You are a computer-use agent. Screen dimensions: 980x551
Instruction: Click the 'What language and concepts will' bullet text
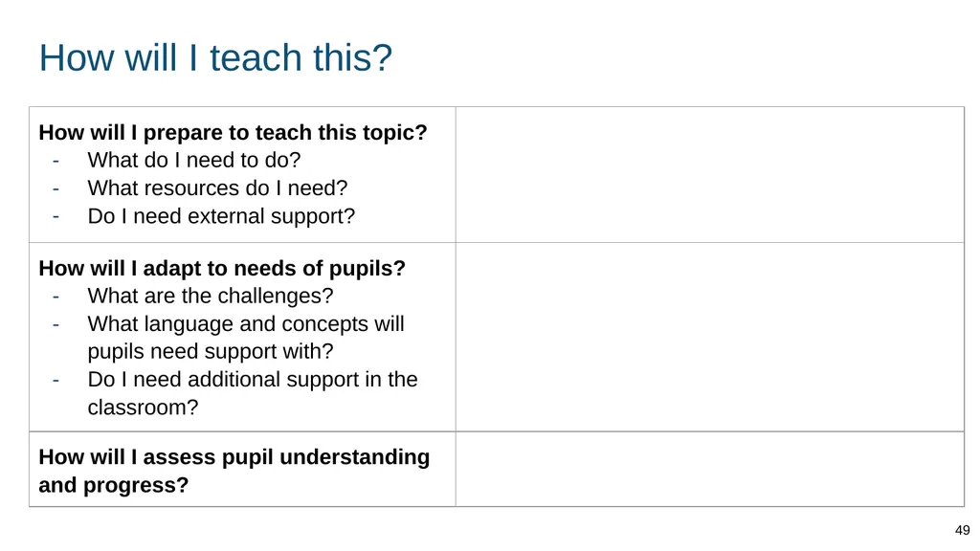pos(246,323)
